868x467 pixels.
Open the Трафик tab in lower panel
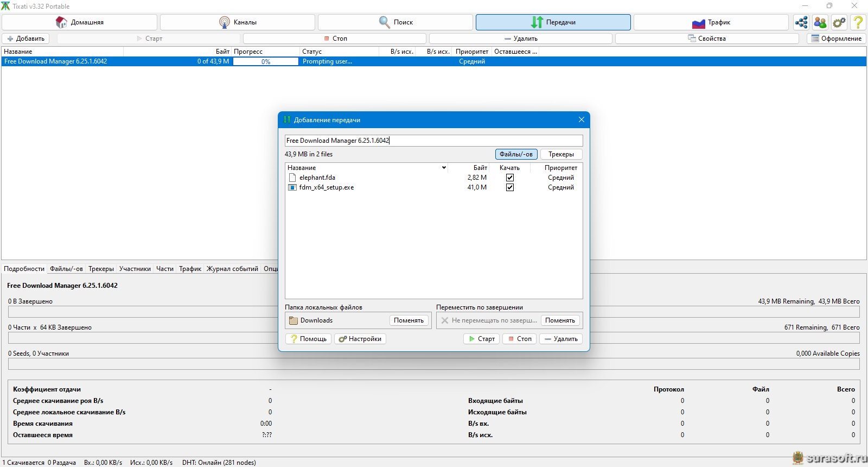190,269
